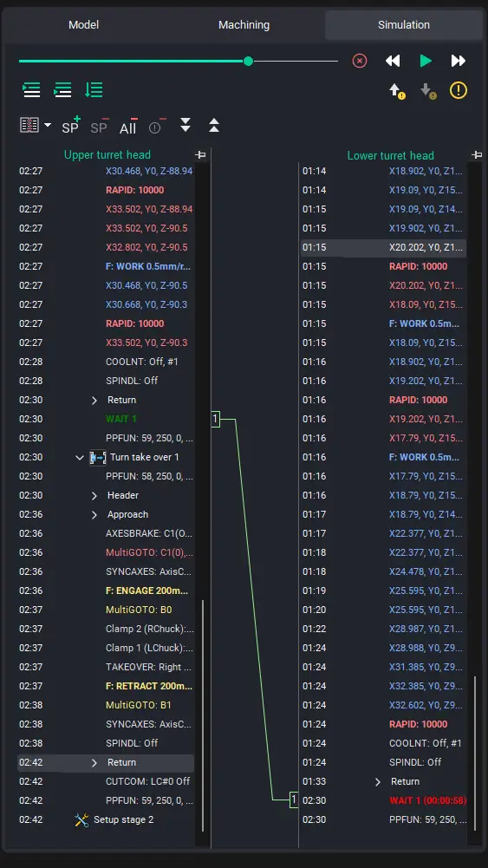Remove a stop point with SP minus
The height and width of the screenshot is (868, 488).
(x=100, y=126)
